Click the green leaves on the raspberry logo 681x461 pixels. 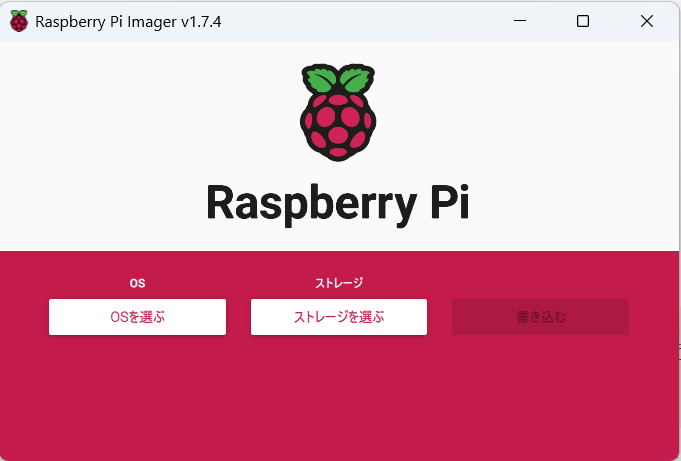coord(338,79)
